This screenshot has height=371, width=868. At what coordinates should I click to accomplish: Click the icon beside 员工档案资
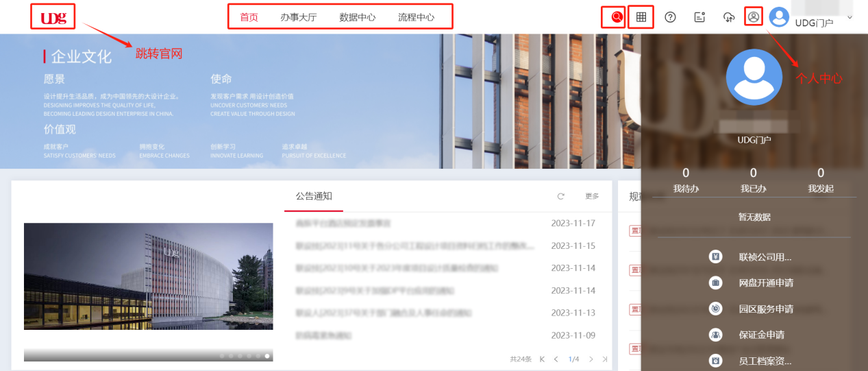coord(716,360)
